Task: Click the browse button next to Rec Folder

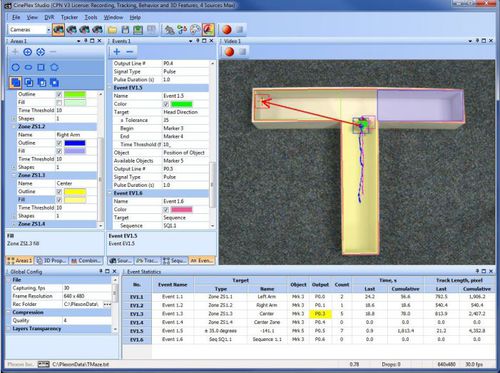Action: click(107, 304)
